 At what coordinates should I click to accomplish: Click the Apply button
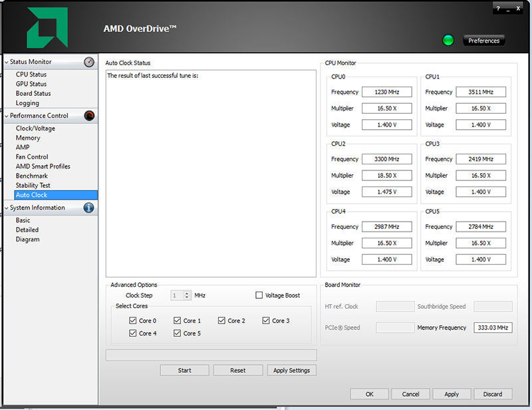pyautogui.click(x=452, y=394)
